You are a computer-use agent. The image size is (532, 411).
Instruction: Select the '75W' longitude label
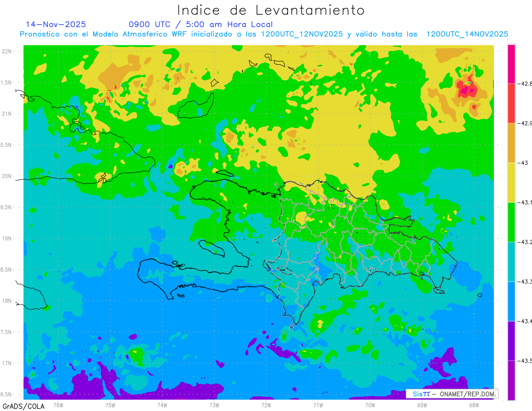point(110,405)
